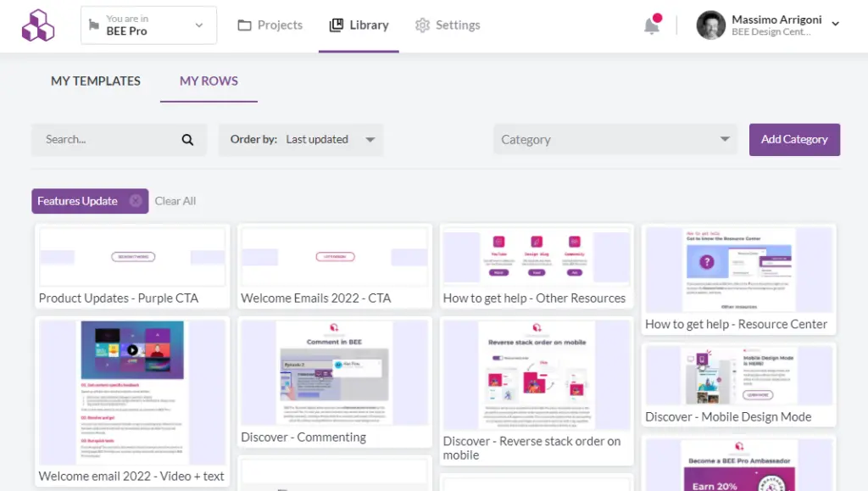Clear all filters with Clear All
The height and width of the screenshot is (491, 868).
click(x=175, y=201)
